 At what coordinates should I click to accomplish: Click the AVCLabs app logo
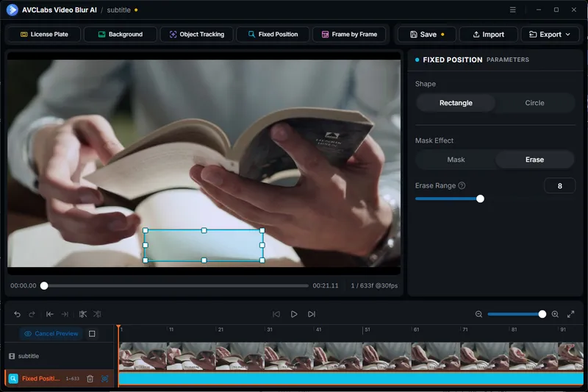click(x=12, y=10)
